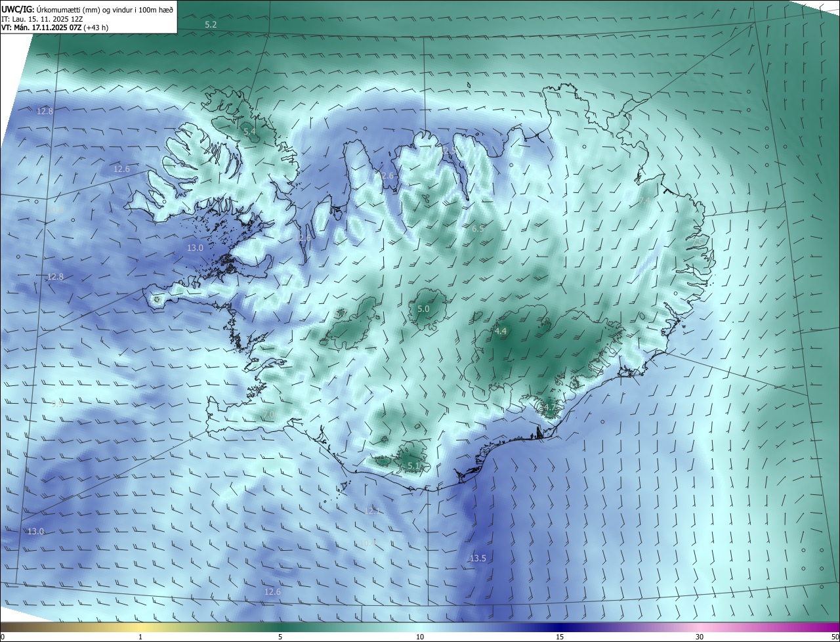Click the 13.0 value over Breiðafjörður bay
Image resolution: width=840 pixels, height=642 pixels.
[196, 247]
